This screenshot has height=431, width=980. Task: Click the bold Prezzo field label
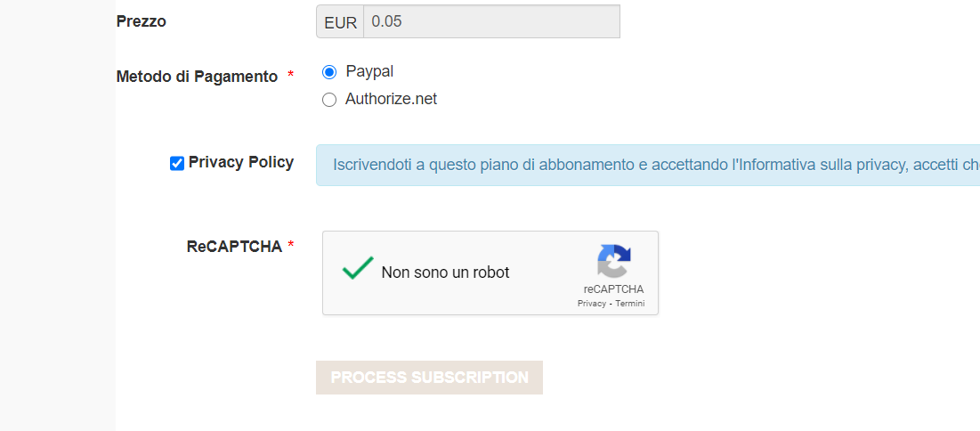tap(142, 21)
